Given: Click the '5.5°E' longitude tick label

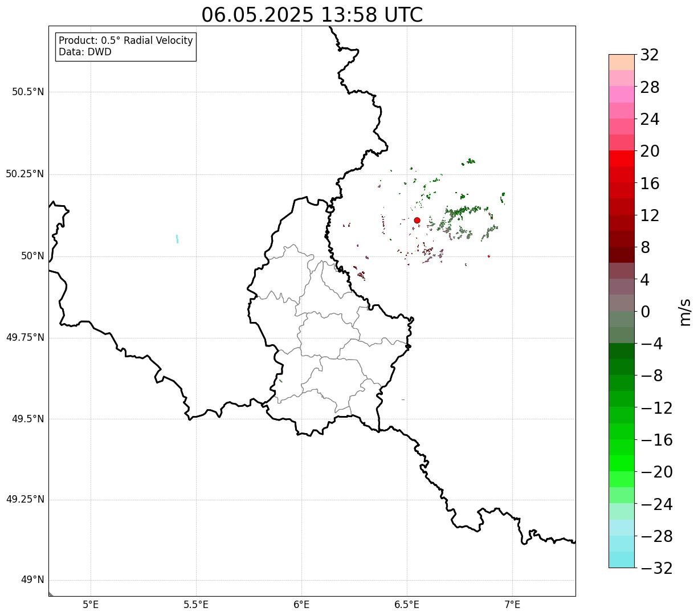Looking at the screenshot, I should click(x=196, y=605).
